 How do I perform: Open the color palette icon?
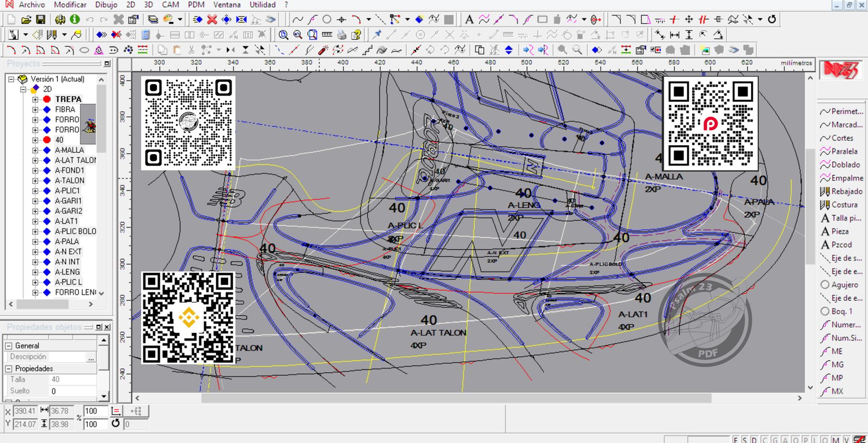coord(169,19)
